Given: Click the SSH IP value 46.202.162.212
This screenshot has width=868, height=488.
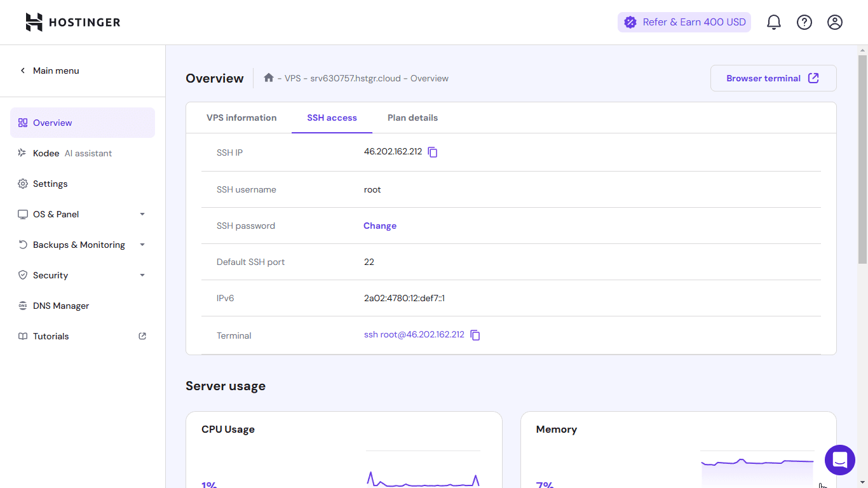Looking at the screenshot, I should pyautogui.click(x=393, y=152).
